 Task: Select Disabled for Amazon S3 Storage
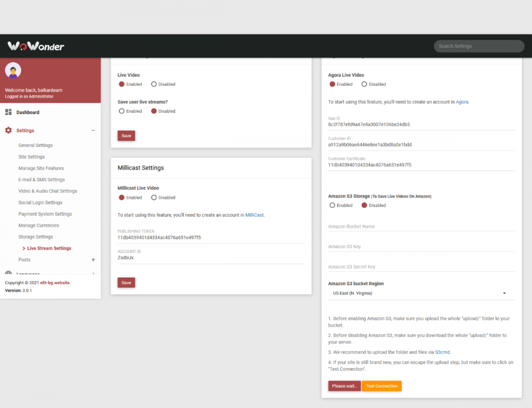[x=364, y=205]
